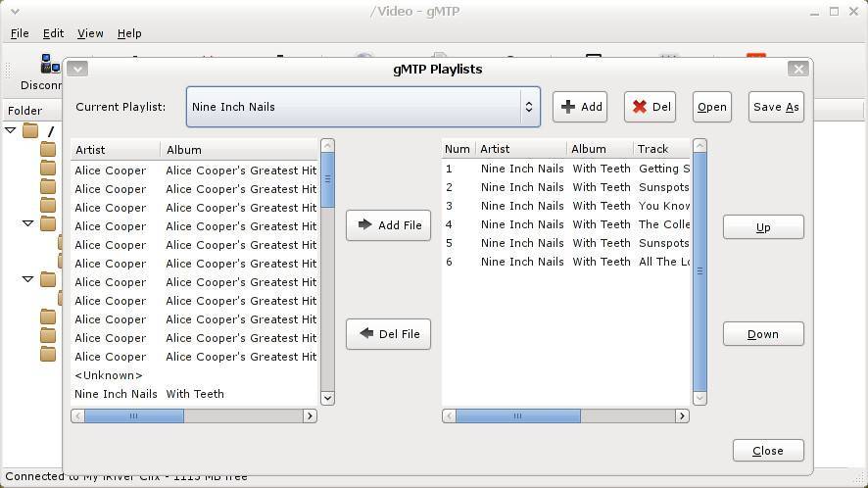This screenshot has height=488, width=868.
Task: Click the Open playlist button
Action: point(712,107)
